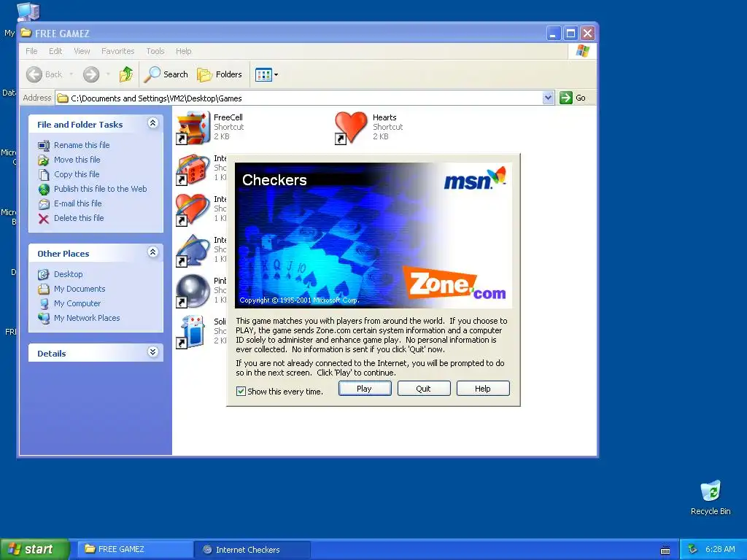This screenshot has height=560, width=747.
Task: Click the FreeCell file name text
Action: pyautogui.click(x=228, y=117)
